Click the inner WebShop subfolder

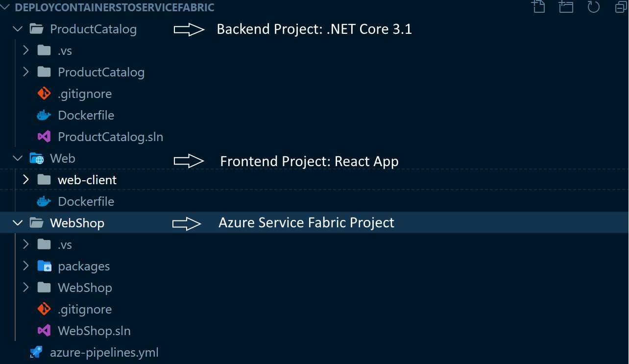pos(85,287)
